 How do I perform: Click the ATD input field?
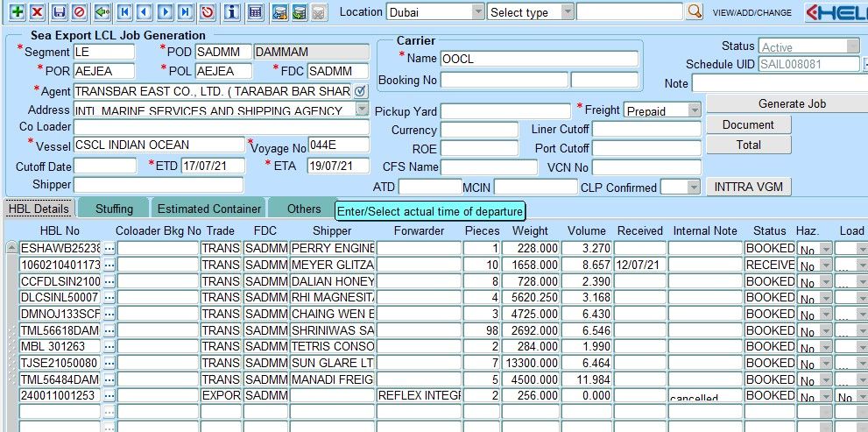tap(429, 188)
